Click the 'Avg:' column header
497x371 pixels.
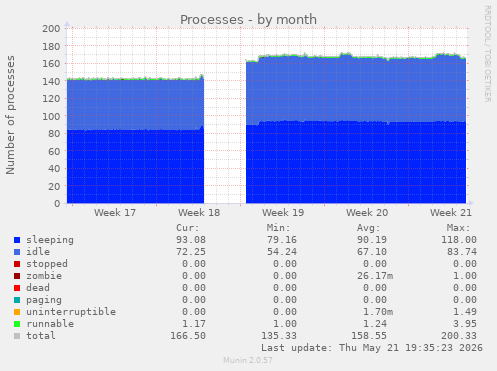(x=369, y=228)
